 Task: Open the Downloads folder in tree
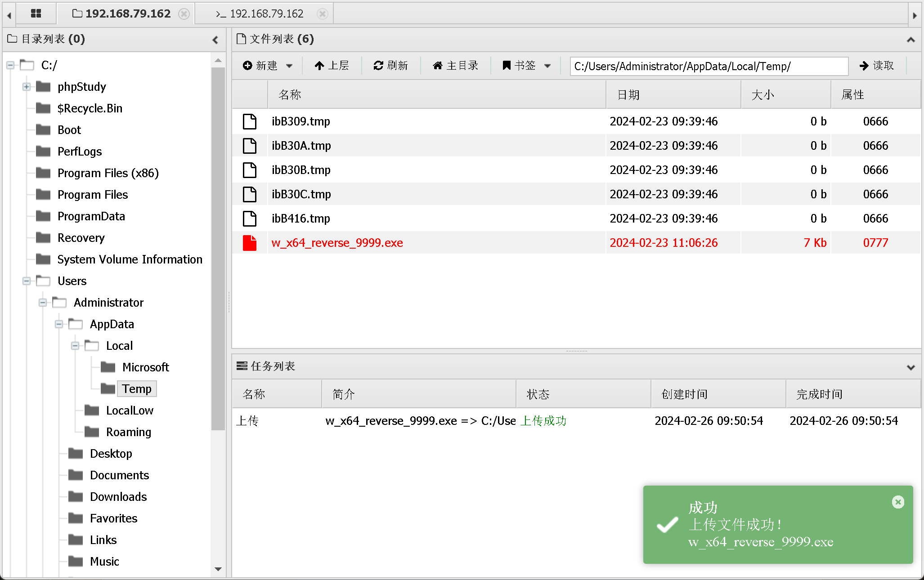click(118, 497)
